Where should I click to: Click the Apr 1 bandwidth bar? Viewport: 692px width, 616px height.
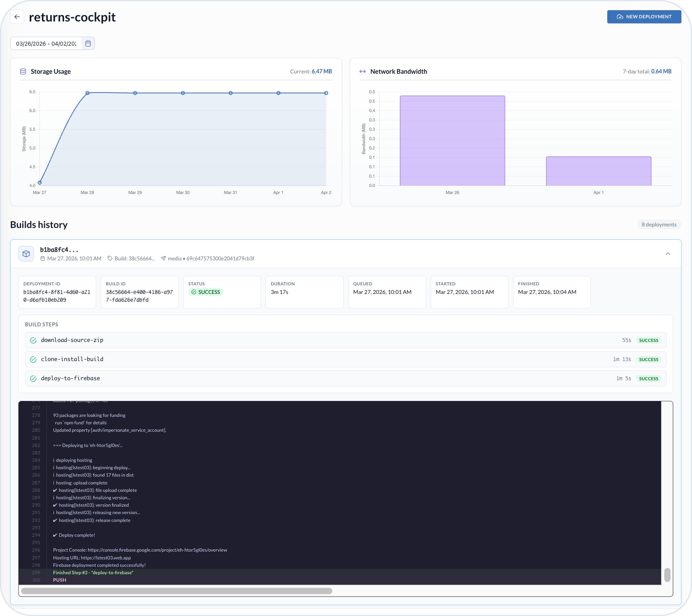599,171
